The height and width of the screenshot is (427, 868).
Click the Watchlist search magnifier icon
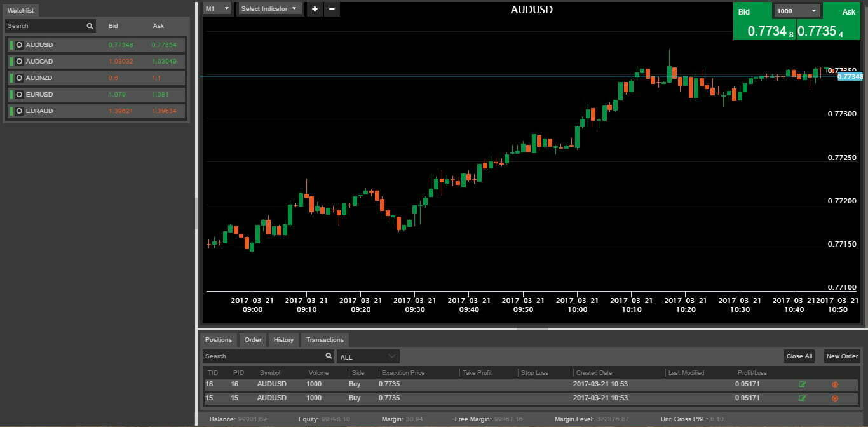pos(90,26)
